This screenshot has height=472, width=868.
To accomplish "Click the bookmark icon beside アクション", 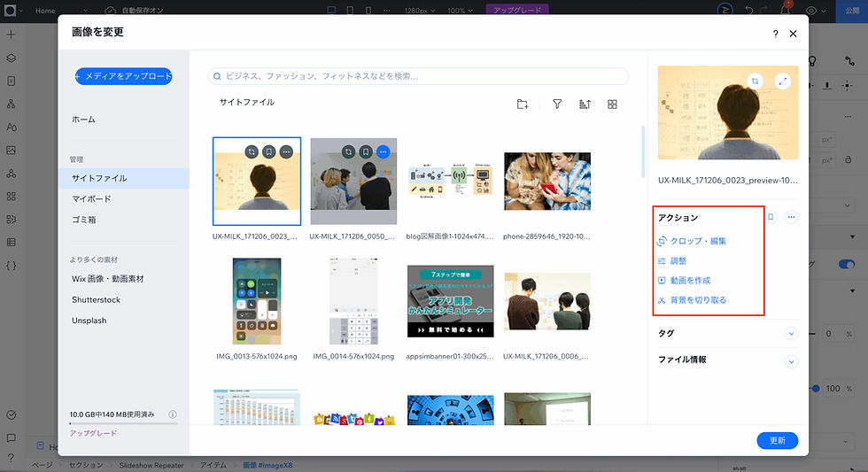I will point(771,218).
